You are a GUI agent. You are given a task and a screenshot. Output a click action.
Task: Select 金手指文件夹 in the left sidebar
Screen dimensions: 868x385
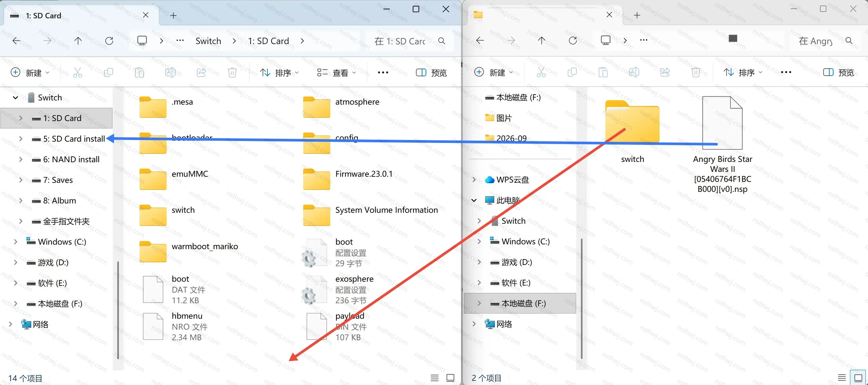[x=56, y=221]
